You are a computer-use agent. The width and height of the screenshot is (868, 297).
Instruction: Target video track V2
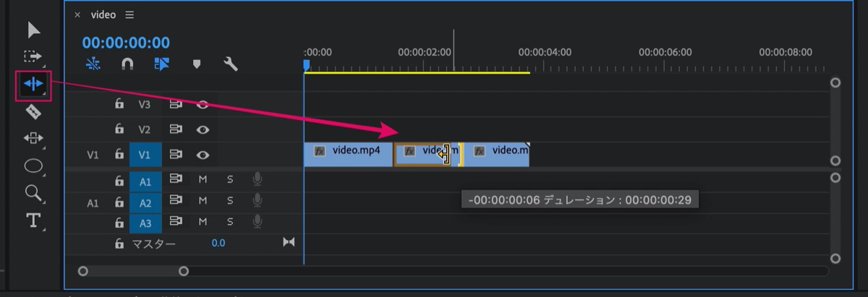click(x=145, y=129)
